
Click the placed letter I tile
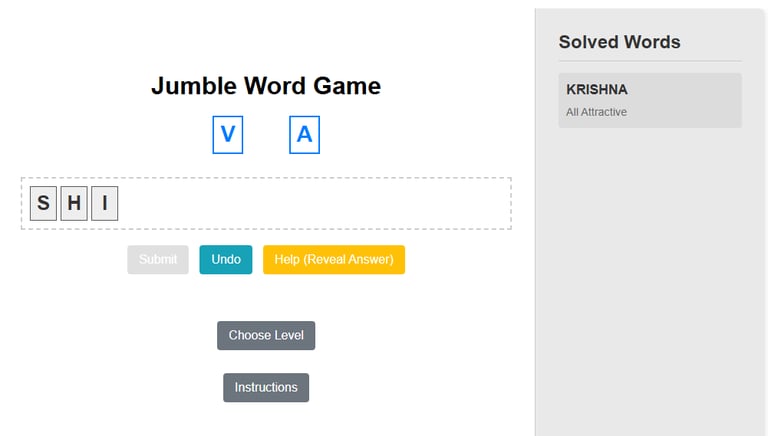(x=104, y=203)
